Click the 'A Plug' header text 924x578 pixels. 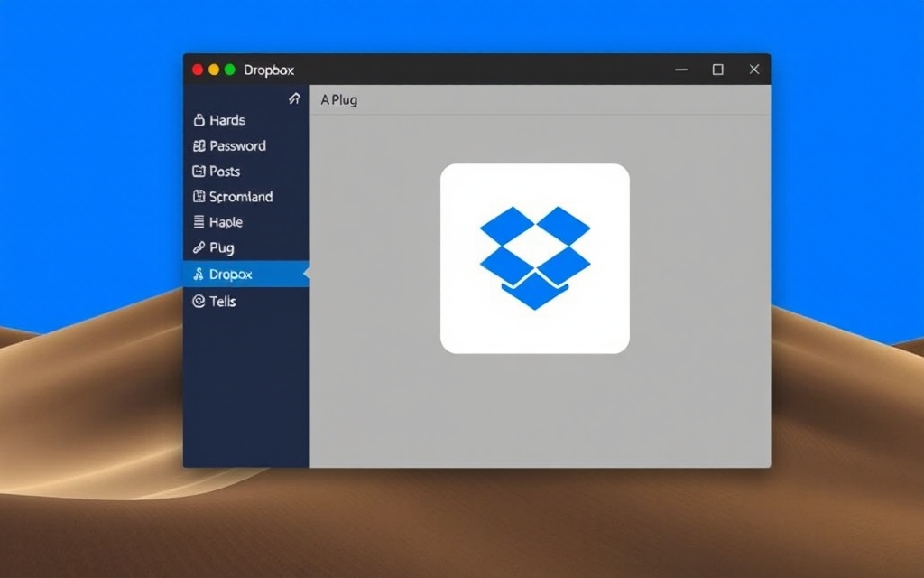pos(339,99)
